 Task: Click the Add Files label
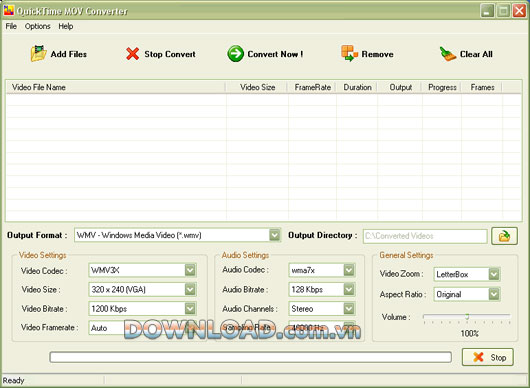pos(69,54)
